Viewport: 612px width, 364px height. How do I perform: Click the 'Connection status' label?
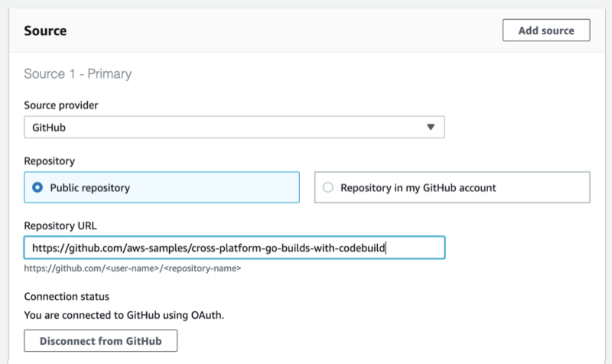click(x=66, y=297)
